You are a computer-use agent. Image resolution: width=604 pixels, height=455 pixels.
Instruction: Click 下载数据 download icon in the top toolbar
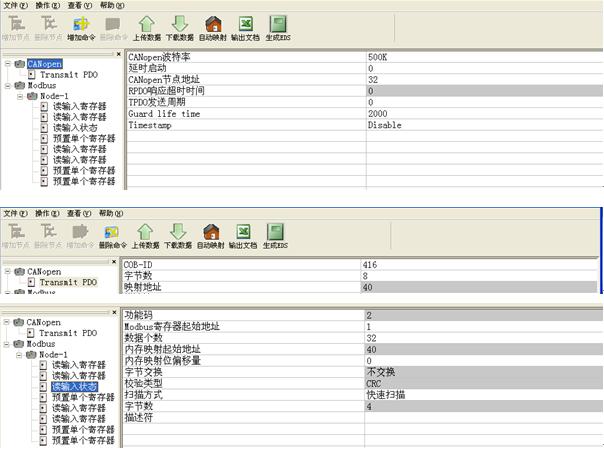coord(179,25)
